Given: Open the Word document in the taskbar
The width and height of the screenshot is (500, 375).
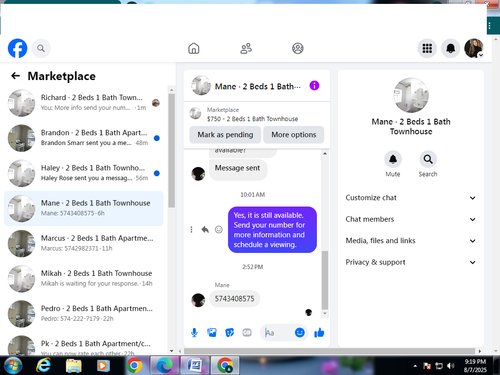Looking at the screenshot, I should (195, 366).
